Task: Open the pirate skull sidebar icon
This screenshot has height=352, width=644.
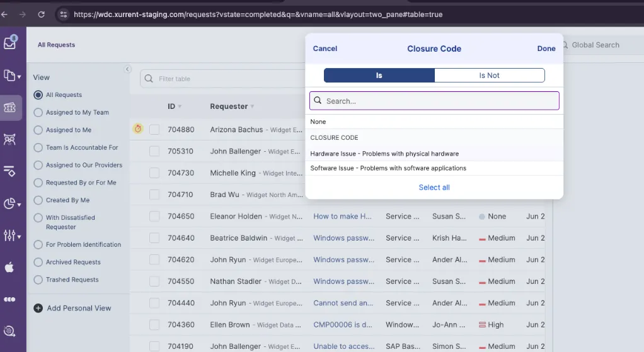Action: (x=9, y=140)
